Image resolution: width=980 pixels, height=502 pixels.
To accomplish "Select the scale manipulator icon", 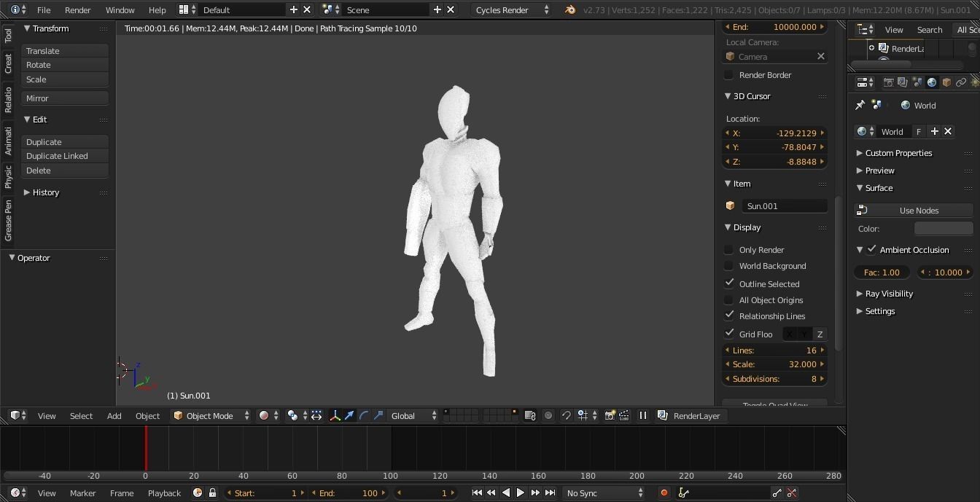I will click(x=378, y=415).
